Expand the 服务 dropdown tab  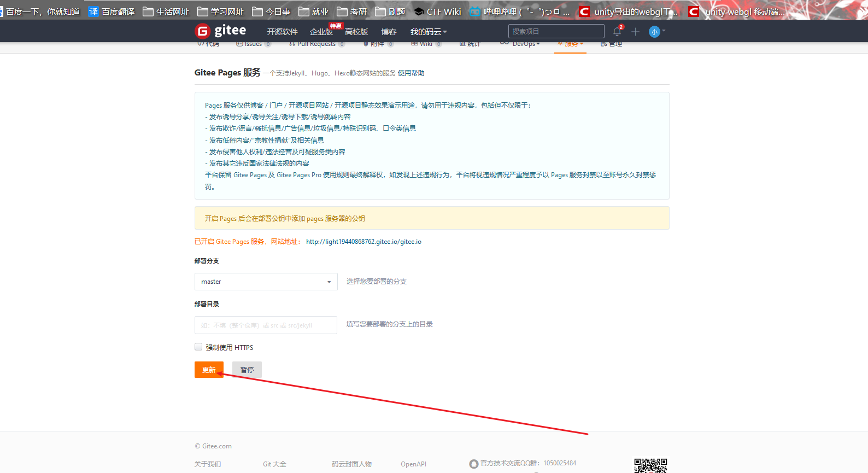(570, 44)
